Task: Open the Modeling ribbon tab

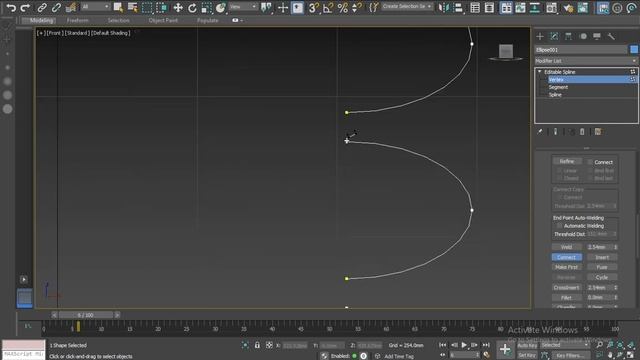Action: coord(41,20)
